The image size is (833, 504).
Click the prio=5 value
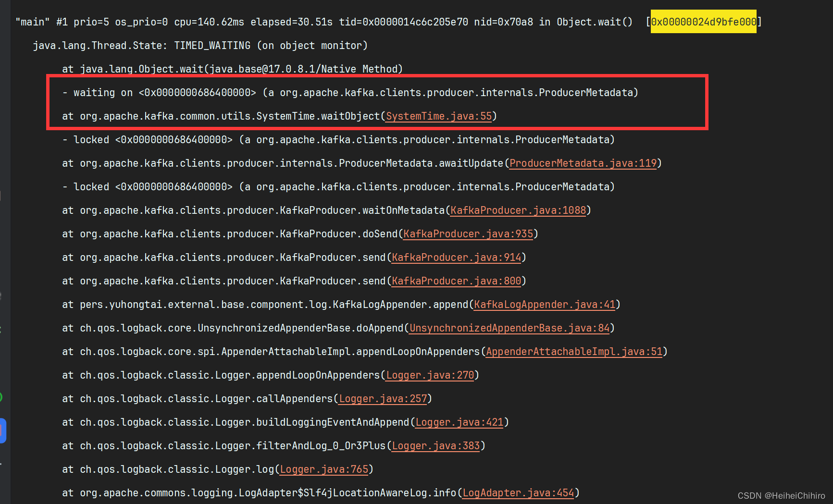pos(91,22)
